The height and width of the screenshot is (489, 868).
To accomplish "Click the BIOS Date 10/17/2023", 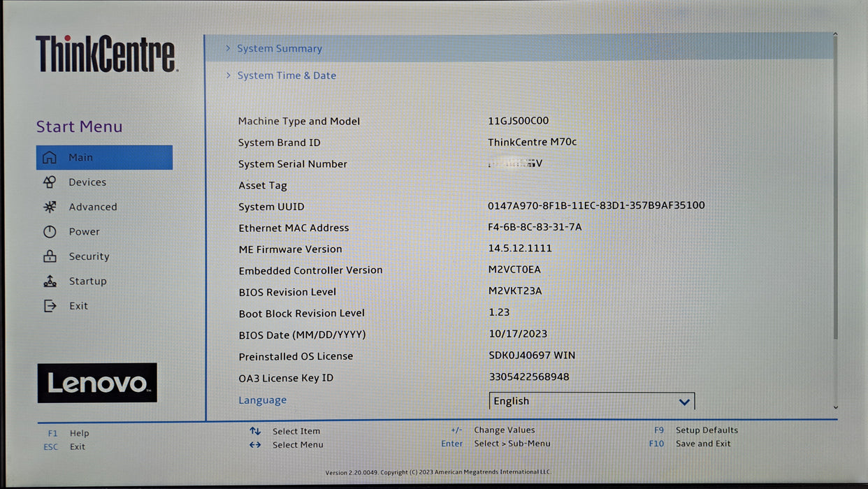I will point(518,334).
